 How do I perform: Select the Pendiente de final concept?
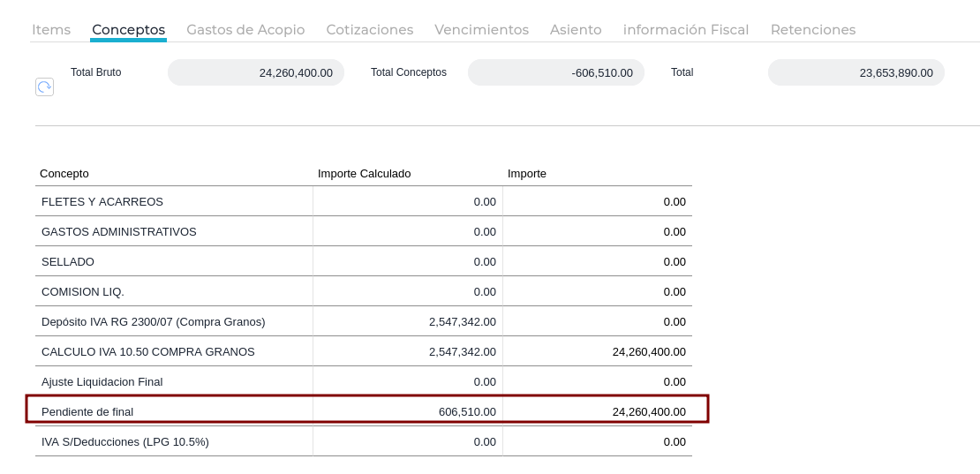[x=364, y=411]
